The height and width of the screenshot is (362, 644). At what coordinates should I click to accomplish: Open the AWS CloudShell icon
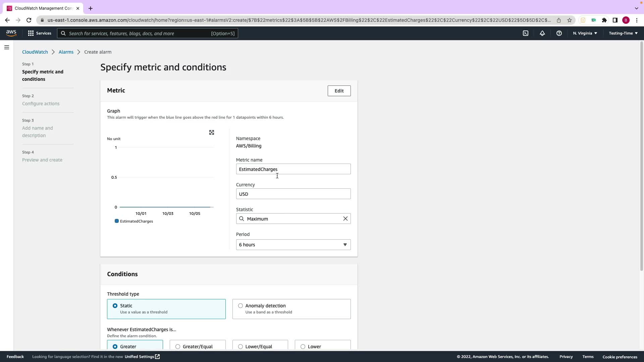pyautogui.click(x=526, y=33)
